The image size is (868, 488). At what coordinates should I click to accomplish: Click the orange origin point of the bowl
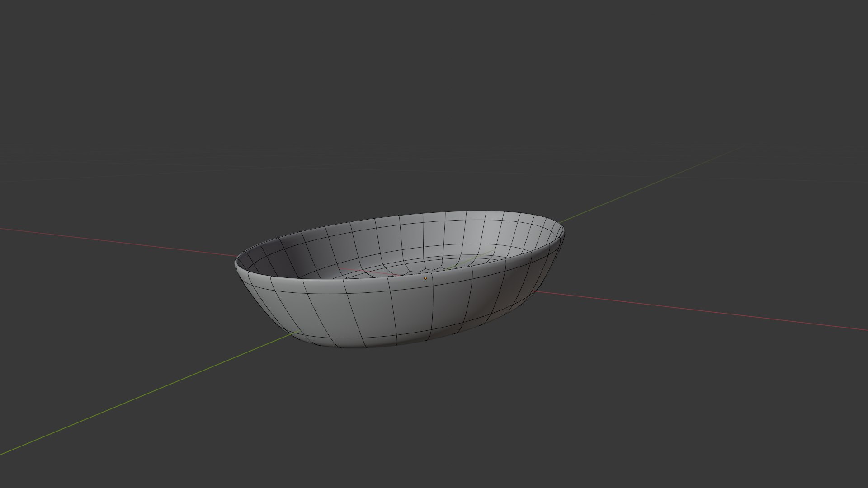pos(425,278)
